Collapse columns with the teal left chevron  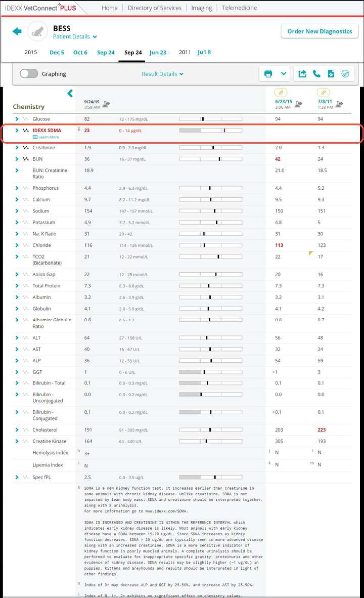[x=70, y=94]
